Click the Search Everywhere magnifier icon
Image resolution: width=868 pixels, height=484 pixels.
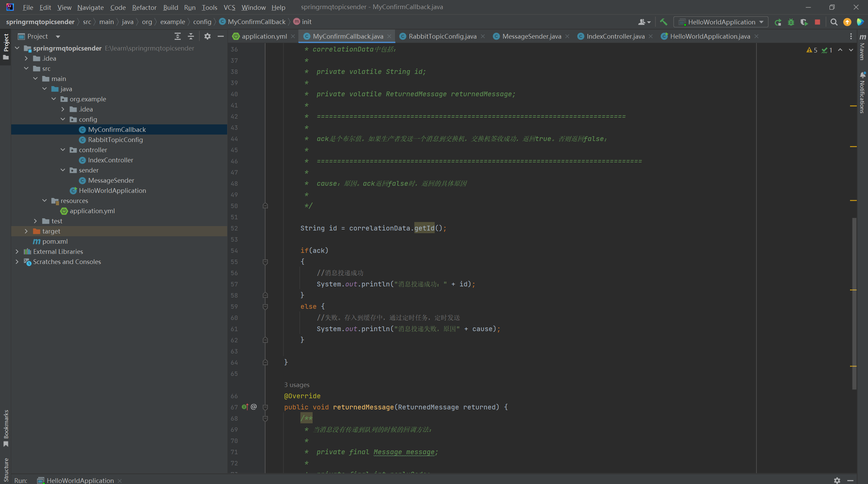pos(834,22)
